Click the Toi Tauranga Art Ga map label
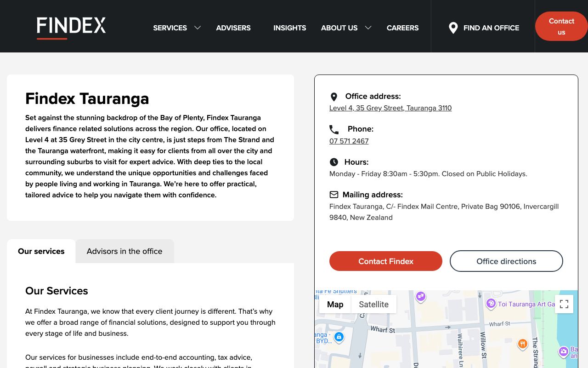Screen dimensions: 588x368 pos(526,304)
